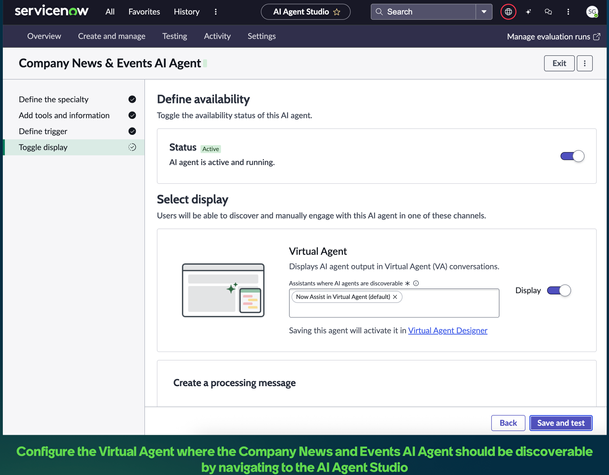Select the Define trigger step
Viewport: 609px width, 475px height.
74,131
